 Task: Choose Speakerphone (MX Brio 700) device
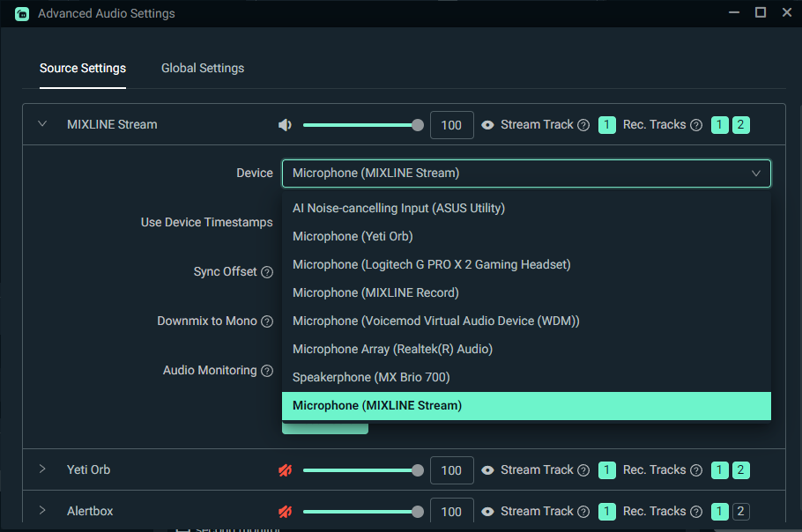[x=526, y=377]
